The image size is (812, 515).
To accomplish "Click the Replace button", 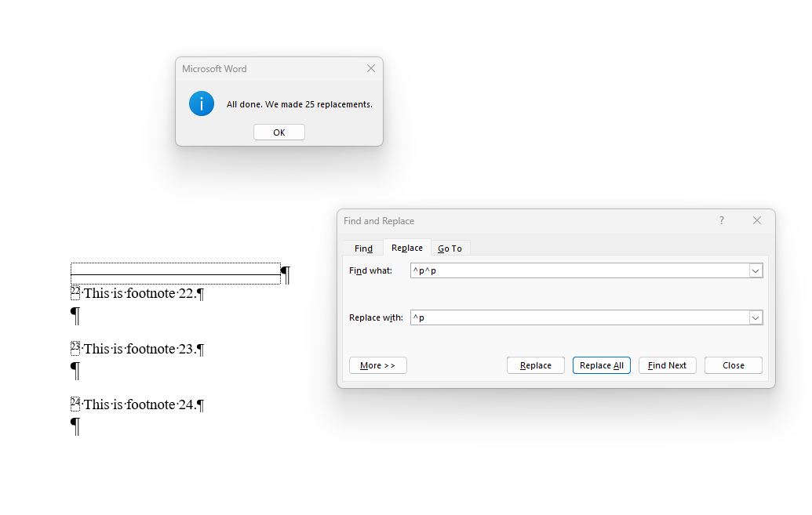I will 535,364.
